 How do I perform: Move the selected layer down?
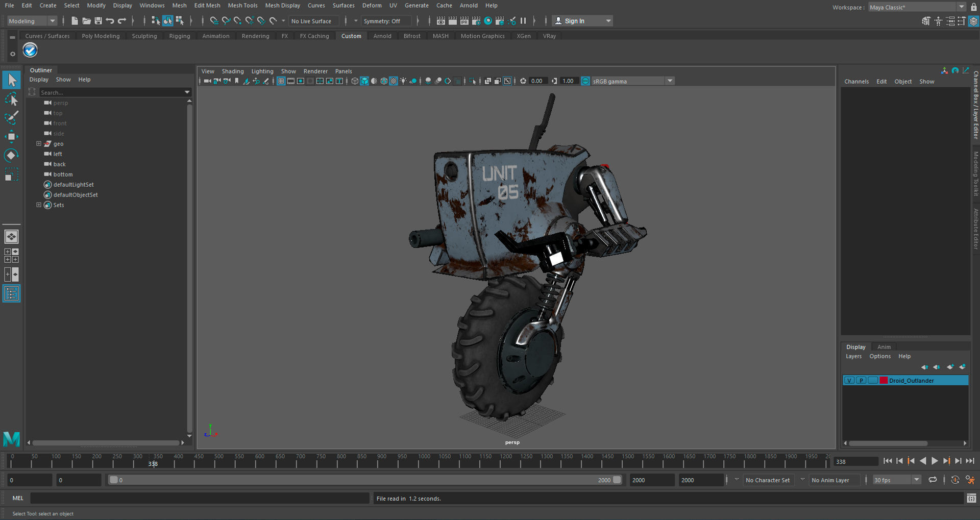pyautogui.click(x=936, y=367)
